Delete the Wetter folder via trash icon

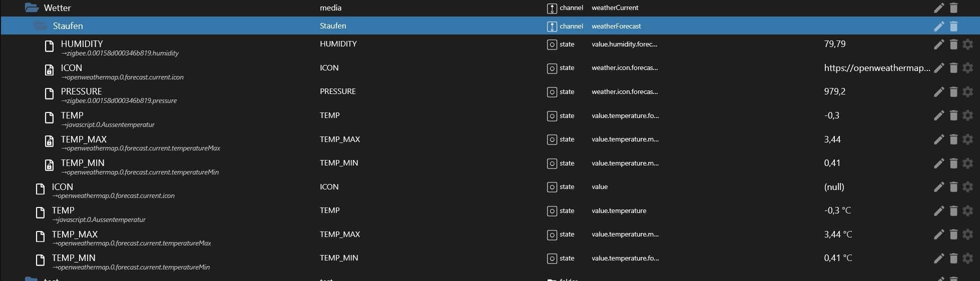pyautogui.click(x=953, y=7)
